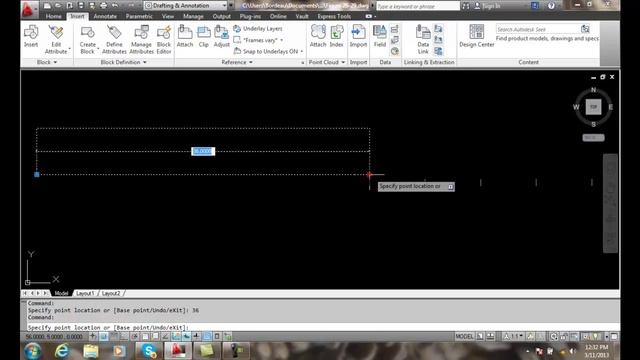Toggle Infer Constraints in the status bar
The width and height of the screenshot is (640, 360).
93,336
